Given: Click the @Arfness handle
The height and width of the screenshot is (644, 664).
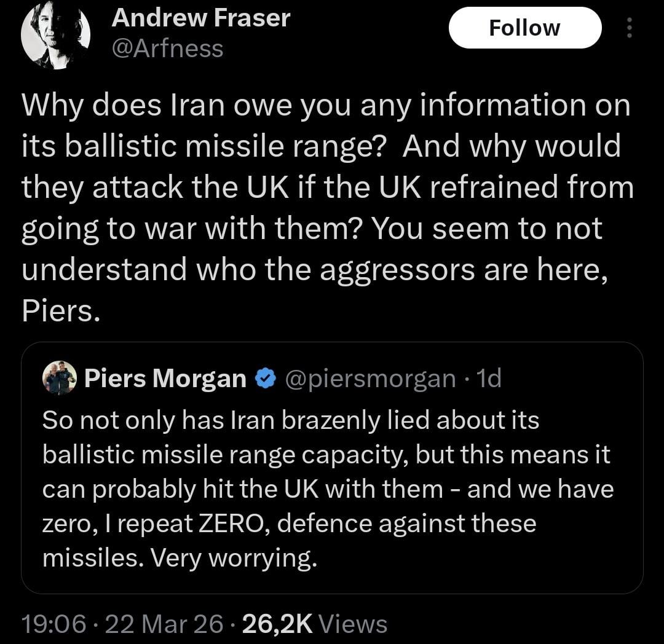Looking at the screenshot, I should coord(167,48).
